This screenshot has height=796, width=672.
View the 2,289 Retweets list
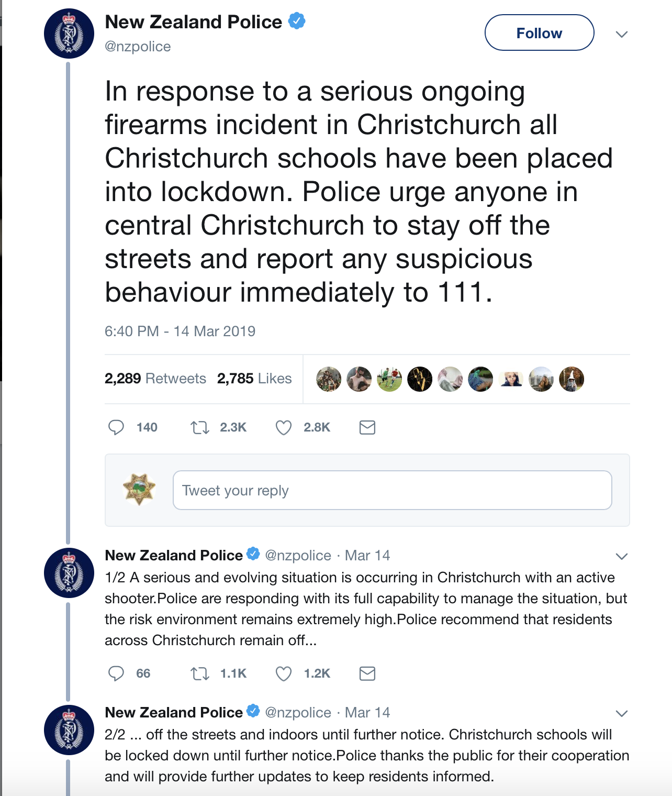tap(155, 379)
